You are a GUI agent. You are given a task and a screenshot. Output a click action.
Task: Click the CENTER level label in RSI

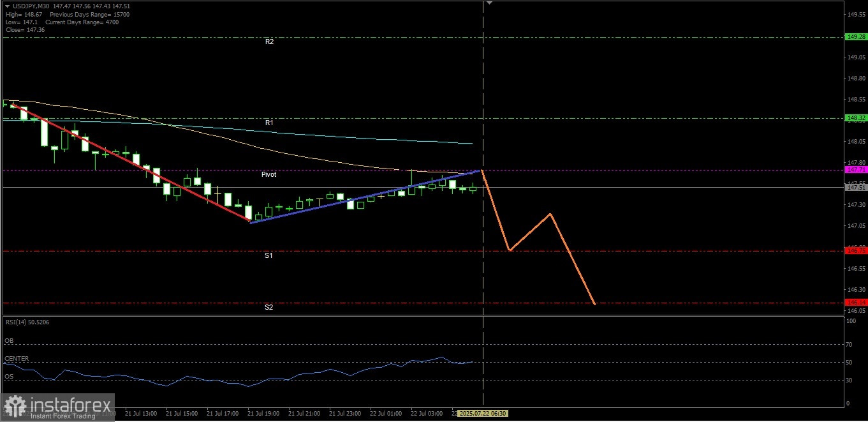tap(17, 359)
